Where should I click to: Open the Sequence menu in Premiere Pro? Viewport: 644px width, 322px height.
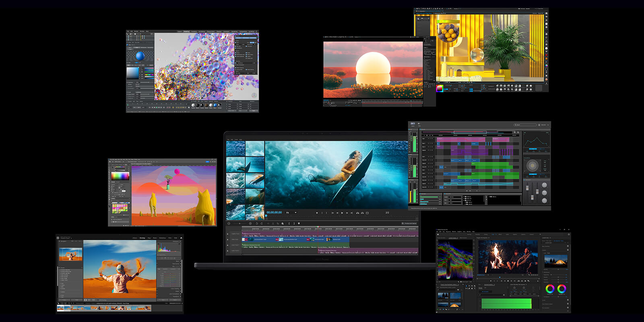pos(448,231)
